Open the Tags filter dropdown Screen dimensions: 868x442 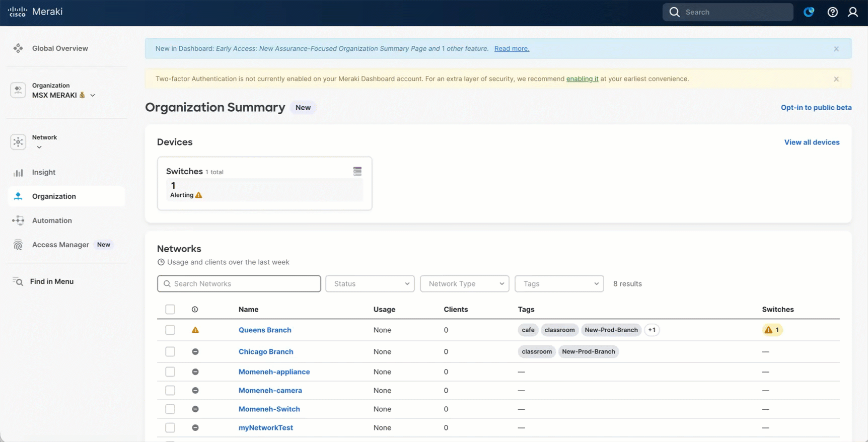point(559,283)
